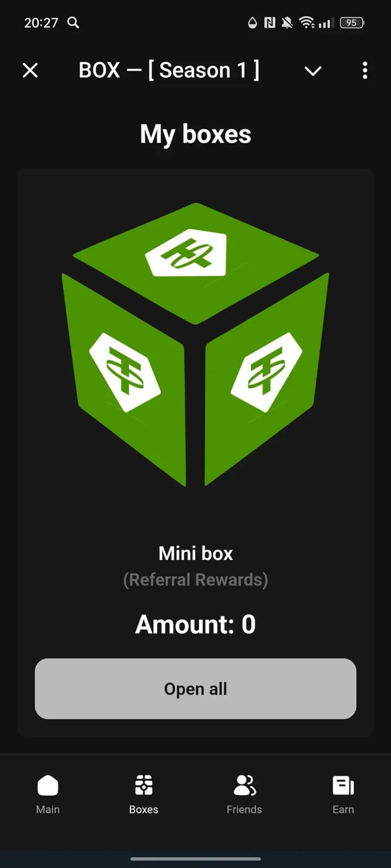
Task: Tap the BOX — [ Season 1 ] title
Action: pyautogui.click(x=169, y=70)
